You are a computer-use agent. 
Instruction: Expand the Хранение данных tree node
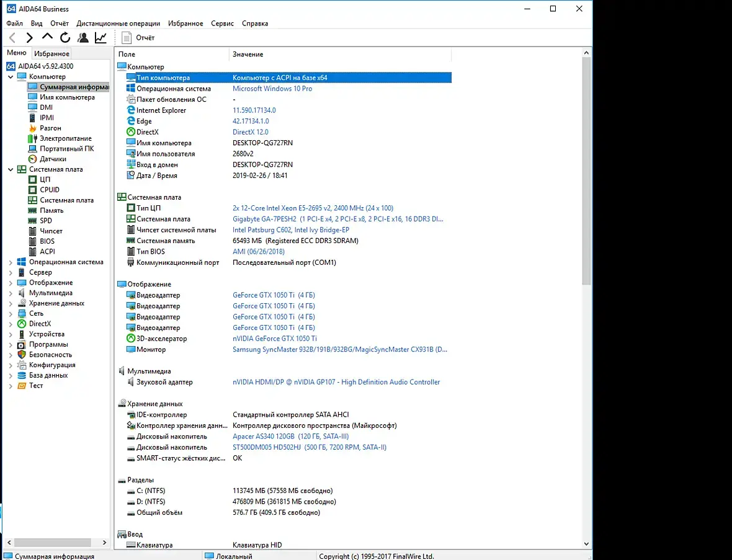11,303
